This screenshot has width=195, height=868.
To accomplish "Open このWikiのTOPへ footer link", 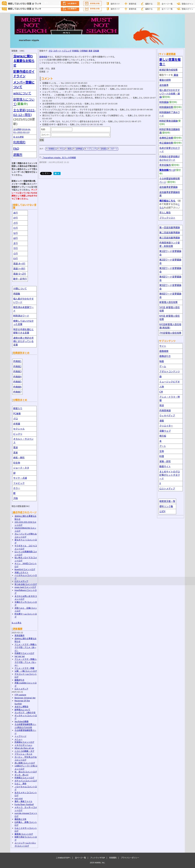I will point(63,858).
